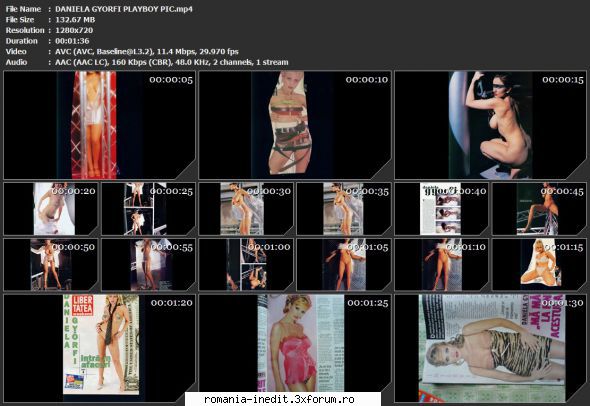The image size is (590, 406).
Task: Select the 00:00:25 thumbnail
Action: click(149, 209)
